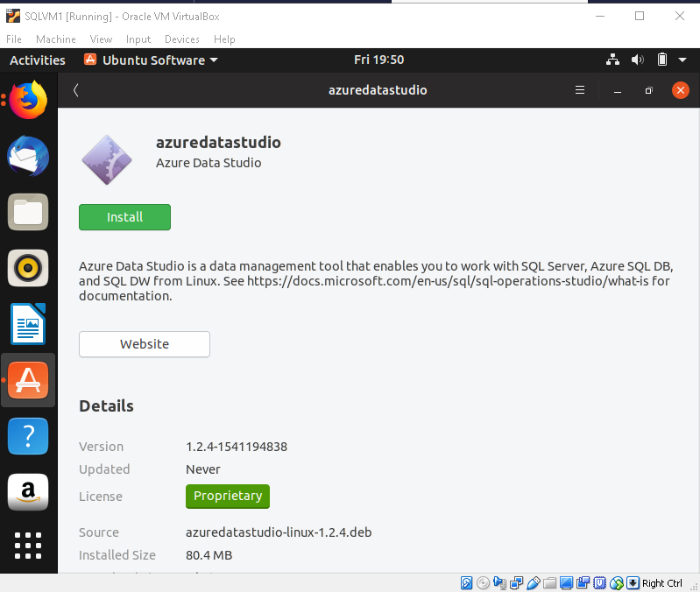
Task: Click VirtualBox hard disk activity icon
Action: (466, 583)
